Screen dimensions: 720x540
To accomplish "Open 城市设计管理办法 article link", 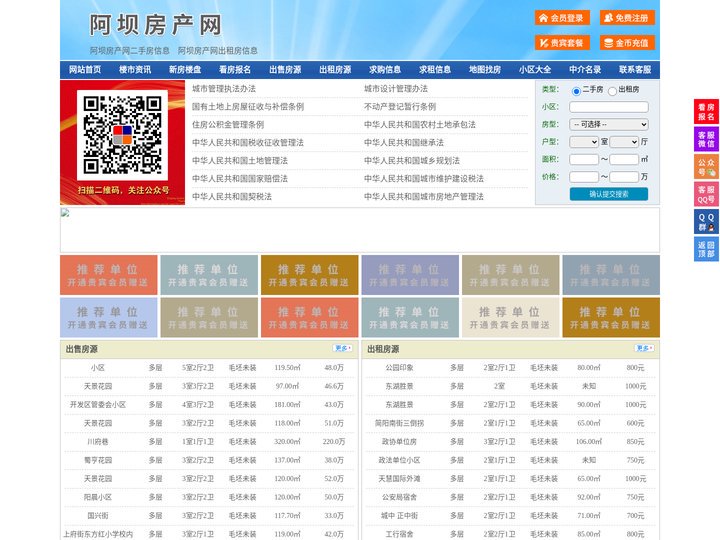I will [396, 89].
